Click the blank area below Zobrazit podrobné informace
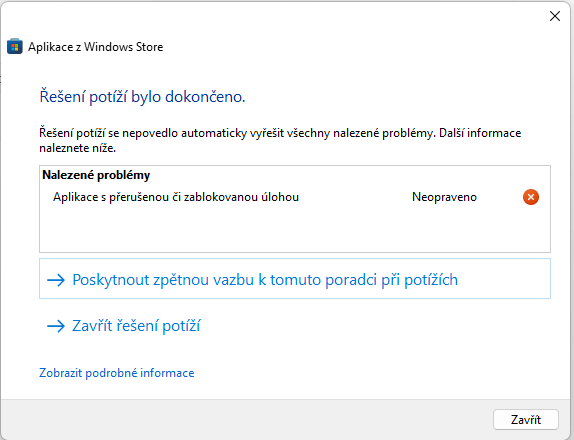This screenshot has height=440, width=574. click(x=286, y=389)
